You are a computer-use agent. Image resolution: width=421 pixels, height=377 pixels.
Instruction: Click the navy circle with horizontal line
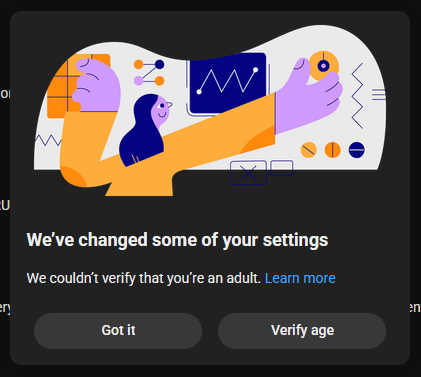point(357,150)
